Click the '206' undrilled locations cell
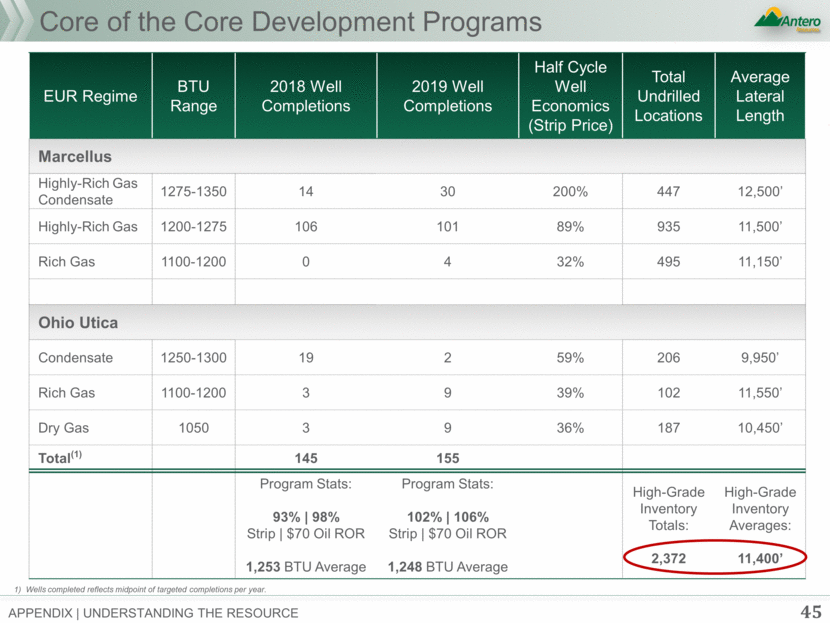 click(x=669, y=358)
